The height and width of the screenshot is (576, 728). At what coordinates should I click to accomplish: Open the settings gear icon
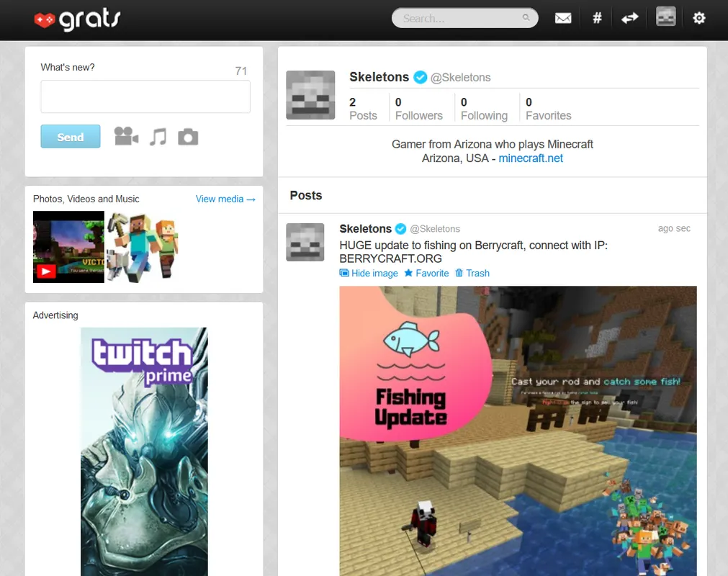pyautogui.click(x=698, y=19)
